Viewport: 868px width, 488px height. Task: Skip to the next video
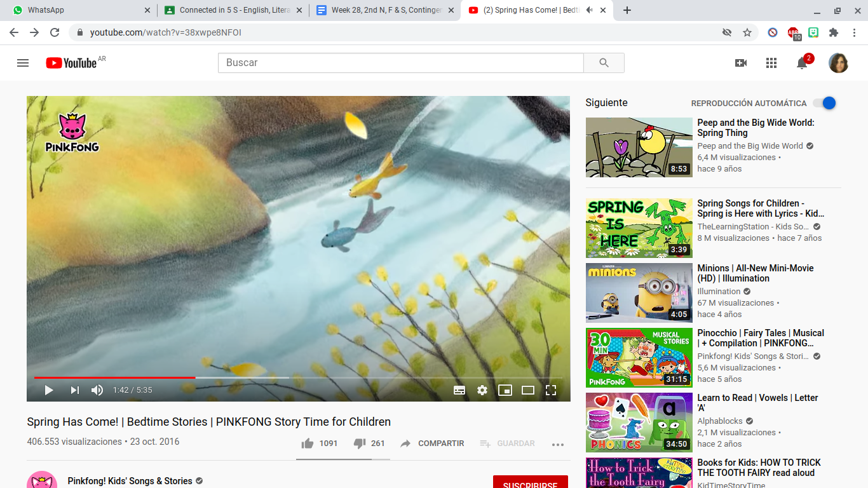point(75,390)
